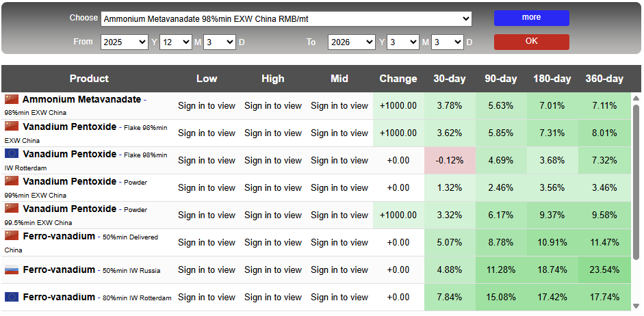Open the Ammonium Metavanadate product link

pos(81,99)
